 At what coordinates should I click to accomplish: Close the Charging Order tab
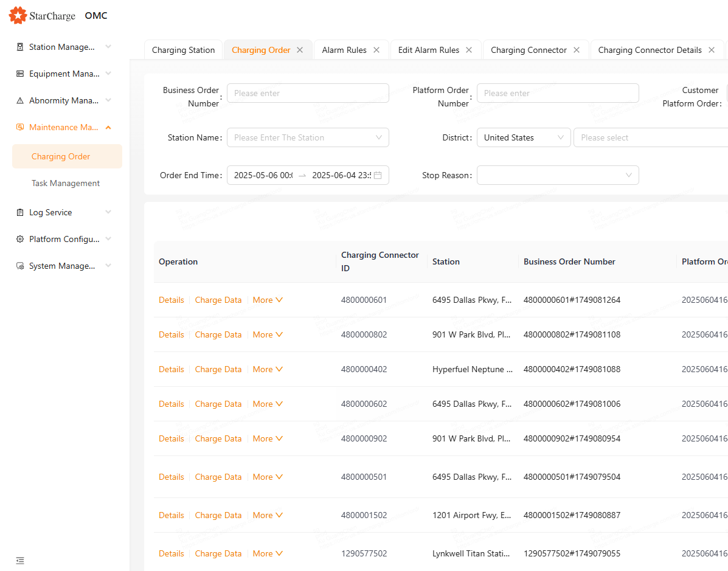(x=300, y=50)
